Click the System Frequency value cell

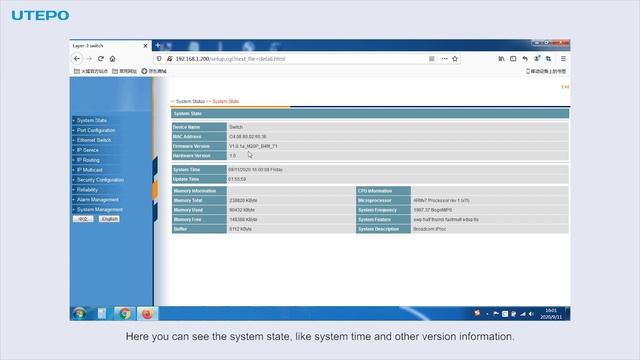click(490, 210)
